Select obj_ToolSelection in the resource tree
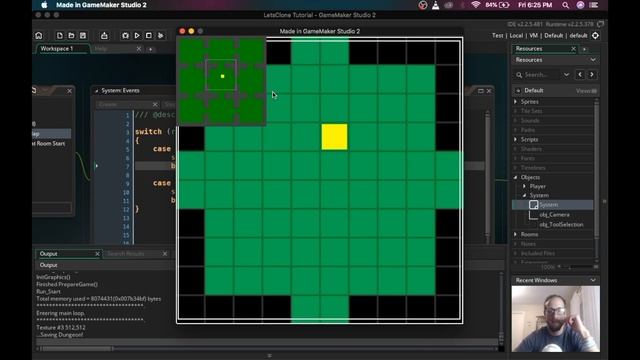 click(x=561, y=224)
